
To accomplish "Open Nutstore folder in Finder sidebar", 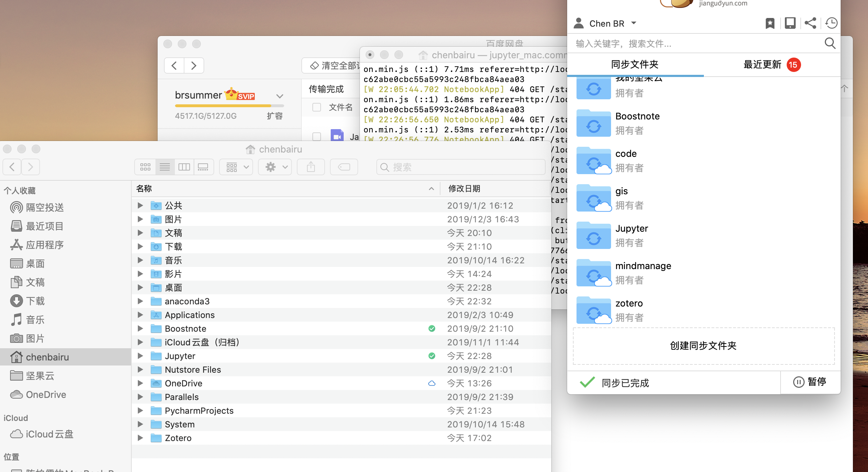I will [x=32, y=376].
